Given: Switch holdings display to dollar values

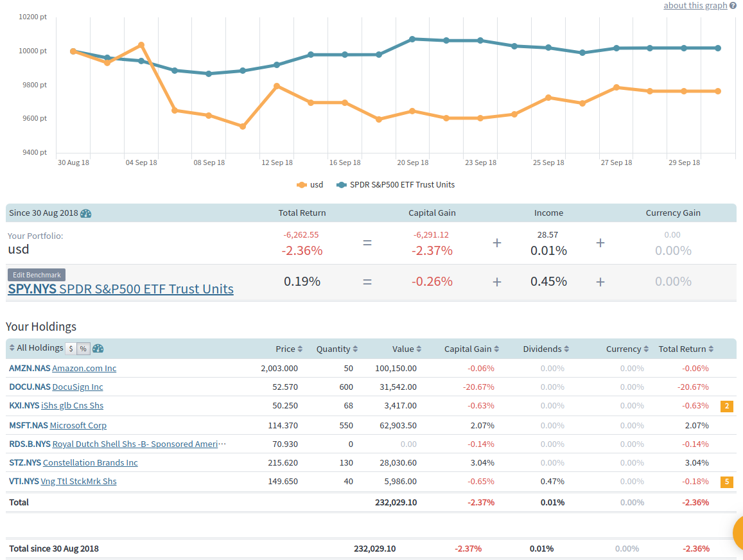Looking at the screenshot, I should (71, 349).
